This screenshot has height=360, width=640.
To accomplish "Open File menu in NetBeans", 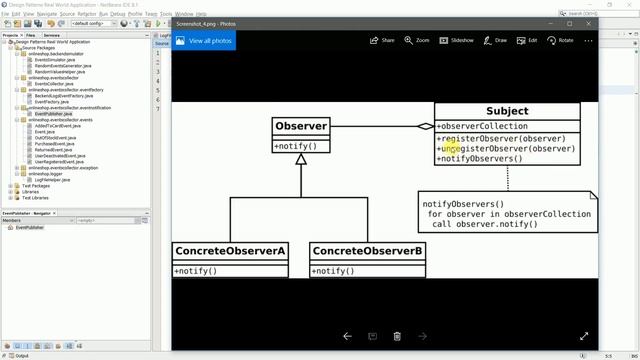I will [x=5, y=14].
